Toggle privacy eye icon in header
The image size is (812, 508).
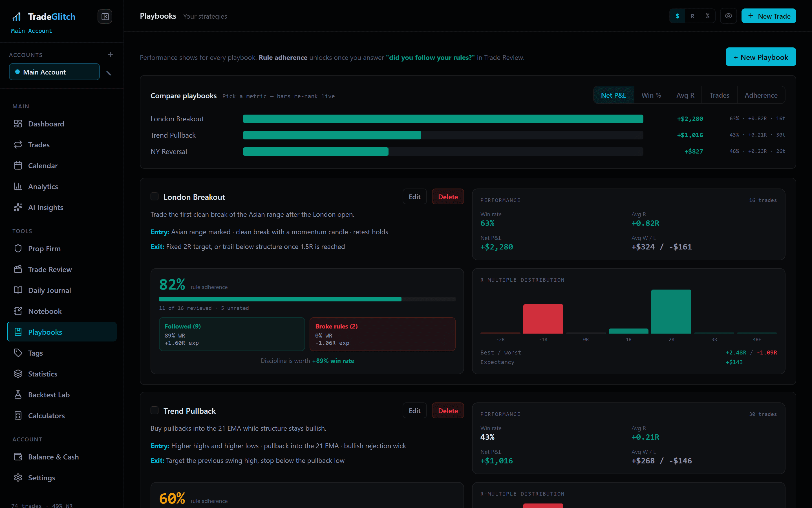728,16
